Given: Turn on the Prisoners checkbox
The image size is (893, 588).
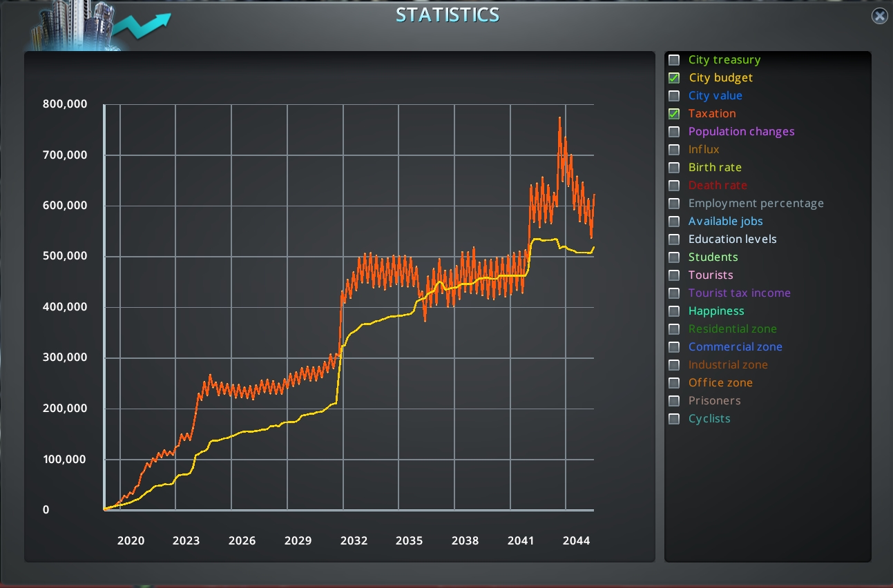Looking at the screenshot, I should [674, 401].
